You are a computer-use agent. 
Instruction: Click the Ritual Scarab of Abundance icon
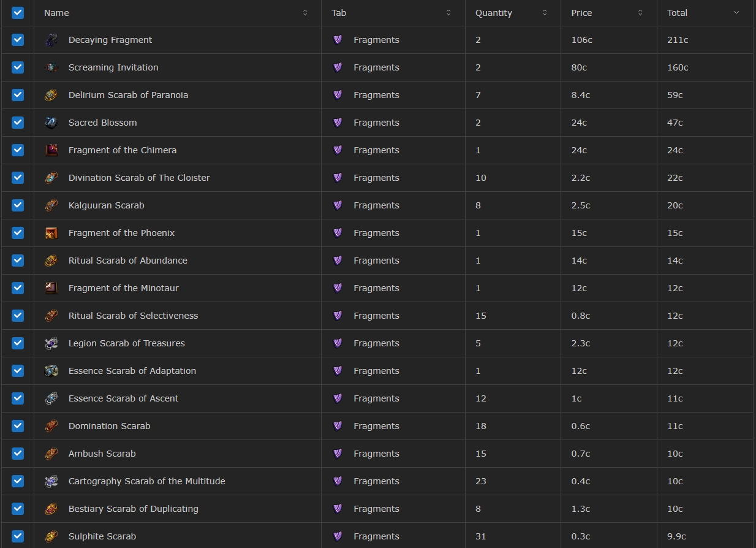[x=51, y=261]
